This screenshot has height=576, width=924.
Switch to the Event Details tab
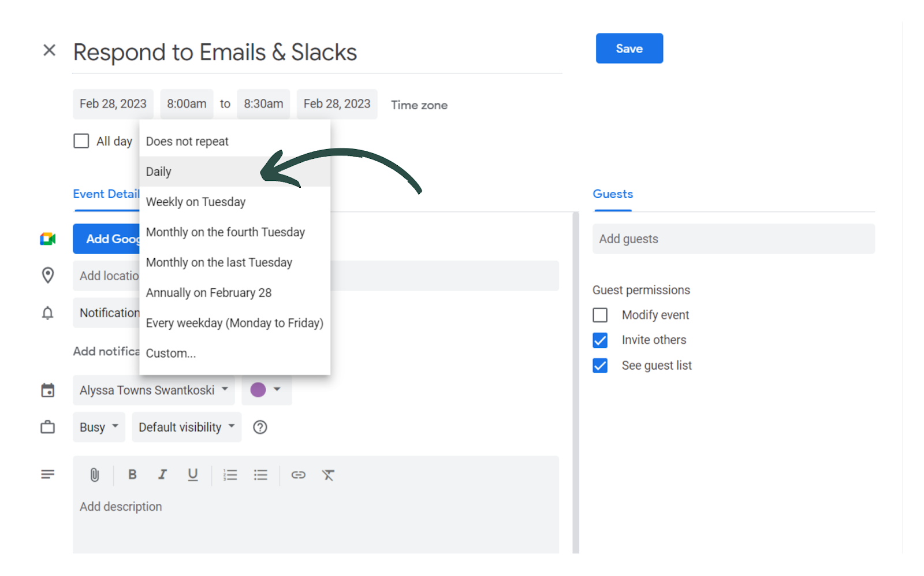tap(106, 194)
